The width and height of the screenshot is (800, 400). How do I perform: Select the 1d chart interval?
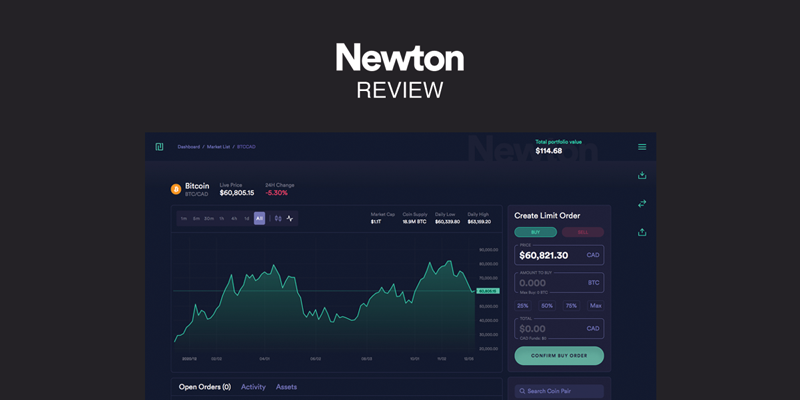(x=246, y=218)
